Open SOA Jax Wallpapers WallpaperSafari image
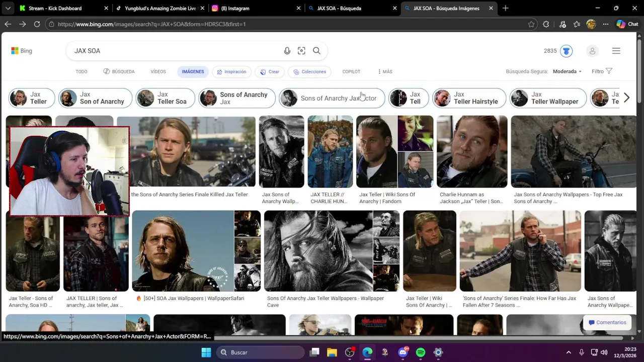Screen dimensions: 644x362 coord(196,251)
